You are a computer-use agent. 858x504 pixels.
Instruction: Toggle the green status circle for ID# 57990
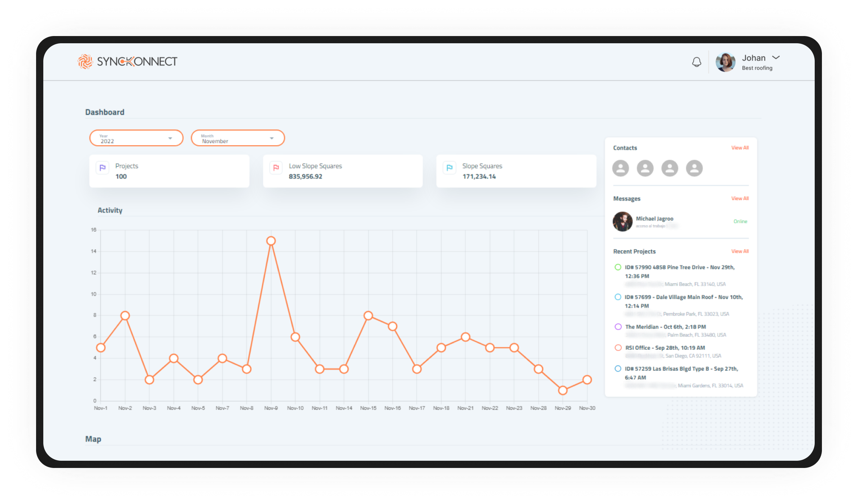618,268
